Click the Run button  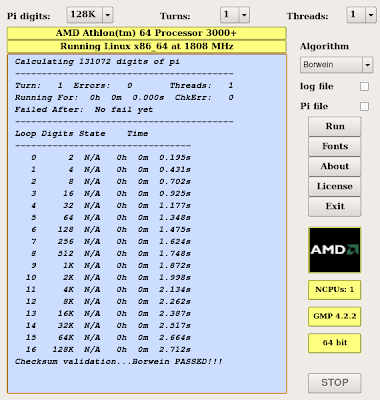click(335, 126)
